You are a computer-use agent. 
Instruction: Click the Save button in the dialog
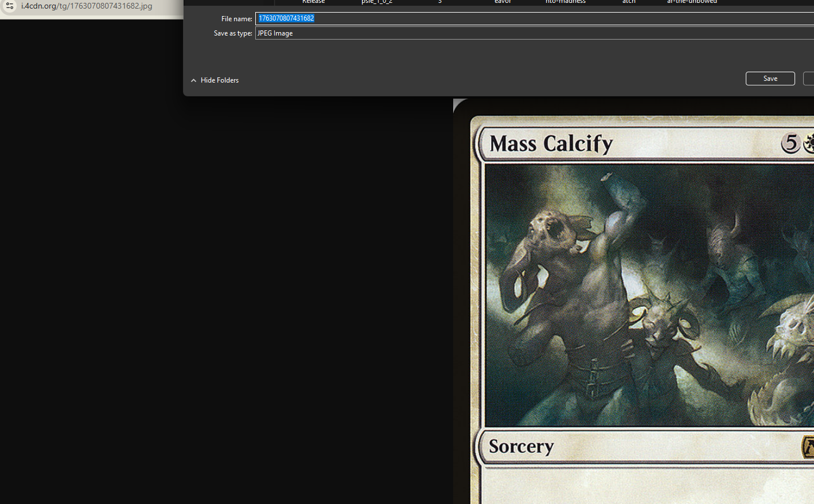(770, 79)
